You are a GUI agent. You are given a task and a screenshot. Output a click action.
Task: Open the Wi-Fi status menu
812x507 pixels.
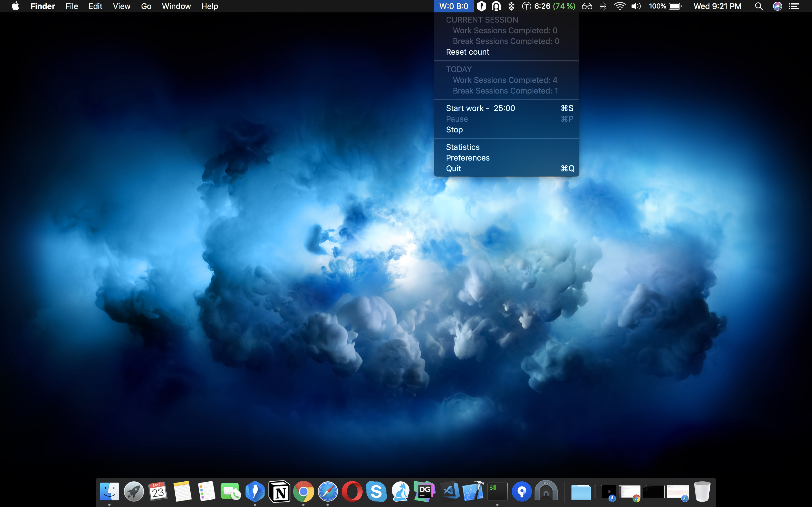(x=619, y=6)
